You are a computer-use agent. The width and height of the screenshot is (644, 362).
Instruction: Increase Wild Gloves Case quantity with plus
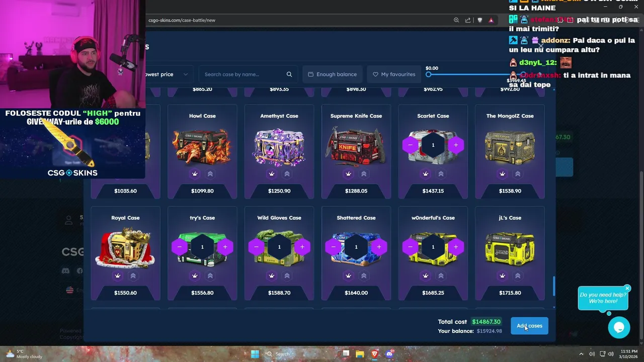coord(302,247)
